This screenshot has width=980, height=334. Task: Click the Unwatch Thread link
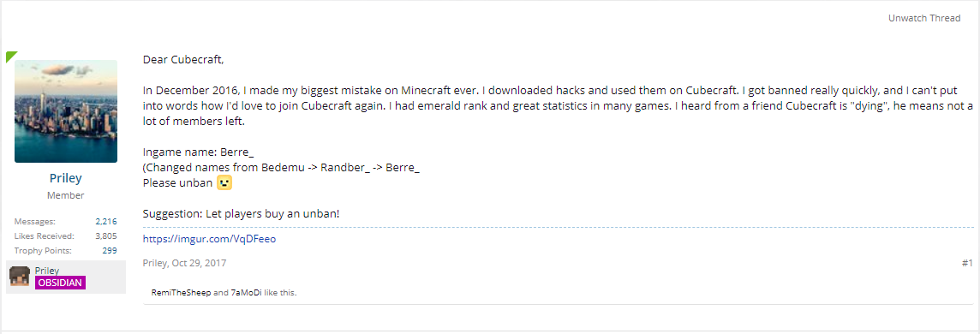click(924, 18)
